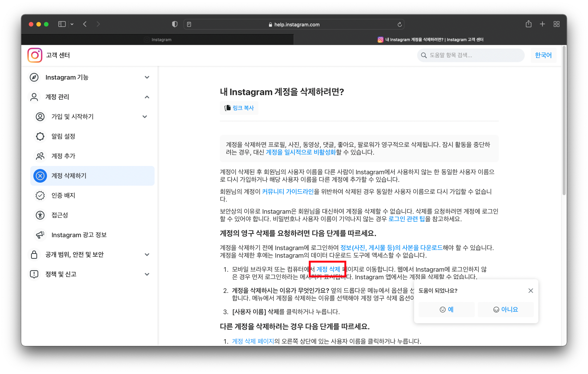588x374 pixels.
Task: Answer 아니요 in feedback popup
Action: coord(506,310)
